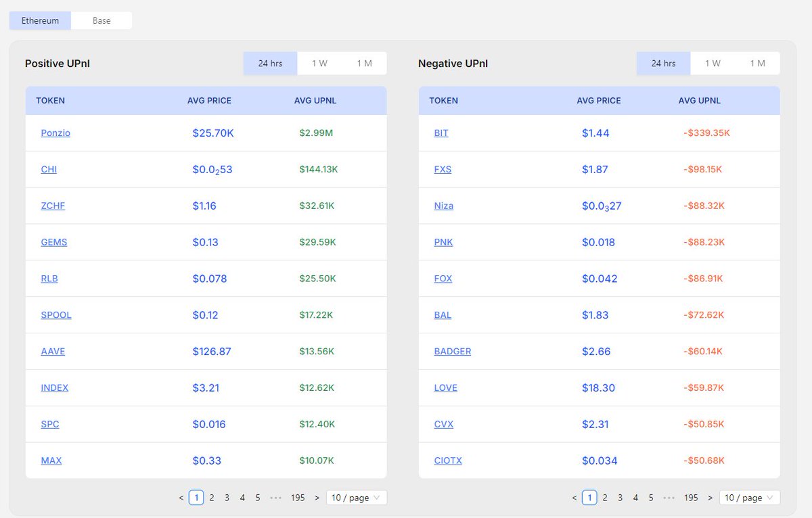Go to page 3 of Negative UPnl
The width and height of the screenshot is (812, 518).
[620, 498]
